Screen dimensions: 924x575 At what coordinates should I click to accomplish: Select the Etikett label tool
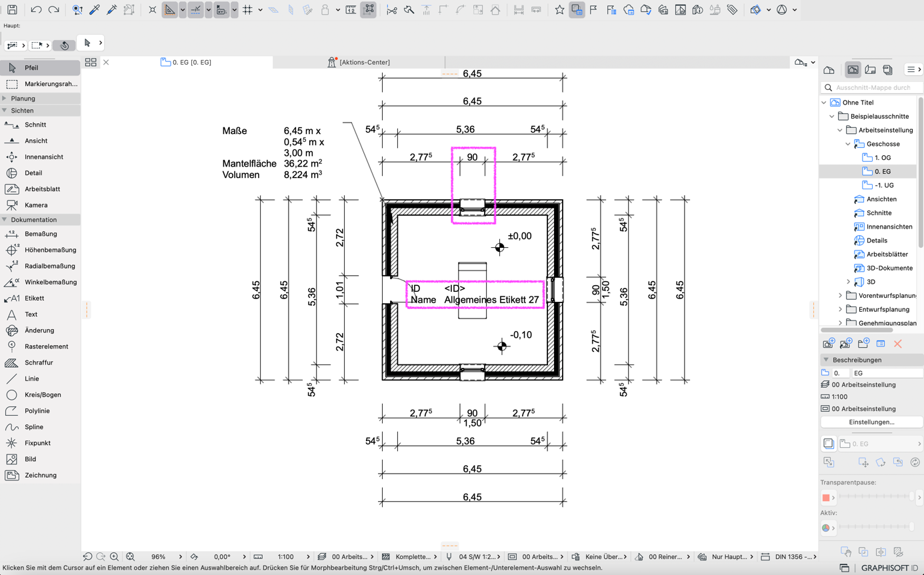click(x=40, y=298)
